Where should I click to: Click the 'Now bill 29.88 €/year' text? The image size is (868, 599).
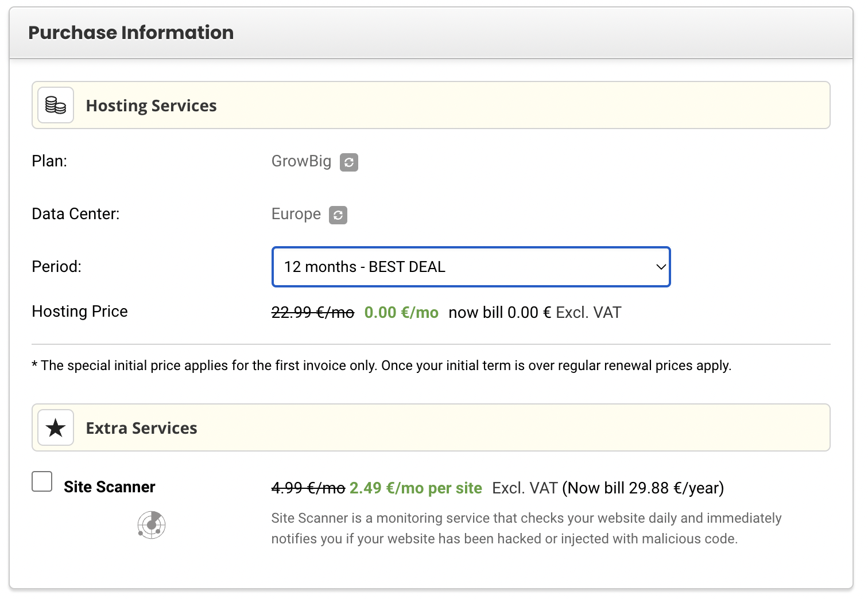(x=643, y=488)
